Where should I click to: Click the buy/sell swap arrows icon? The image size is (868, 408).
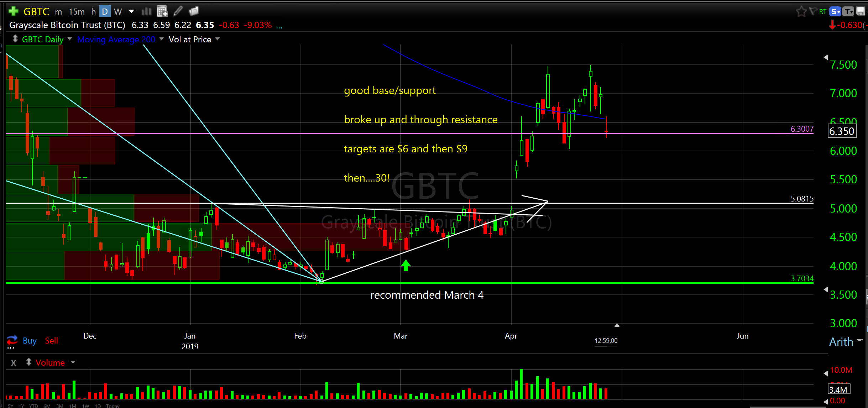(x=12, y=340)
